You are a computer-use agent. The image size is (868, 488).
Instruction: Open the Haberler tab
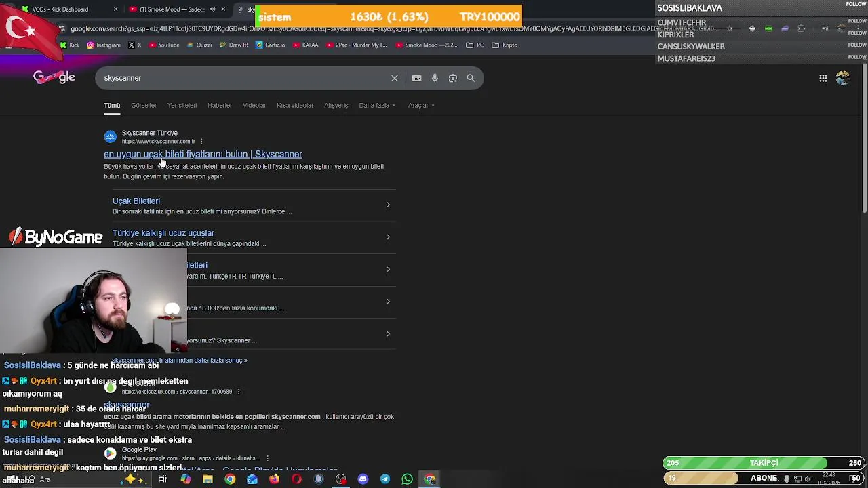220,105
